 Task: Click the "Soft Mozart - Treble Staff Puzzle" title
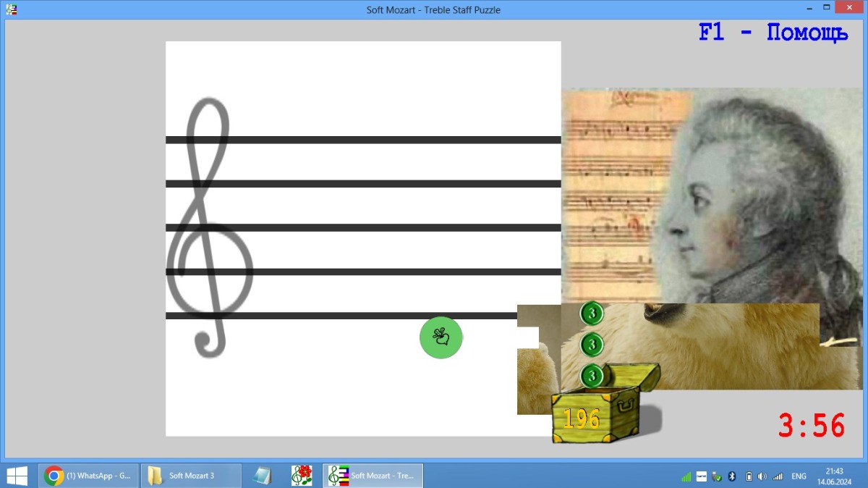tap(433, 10)
